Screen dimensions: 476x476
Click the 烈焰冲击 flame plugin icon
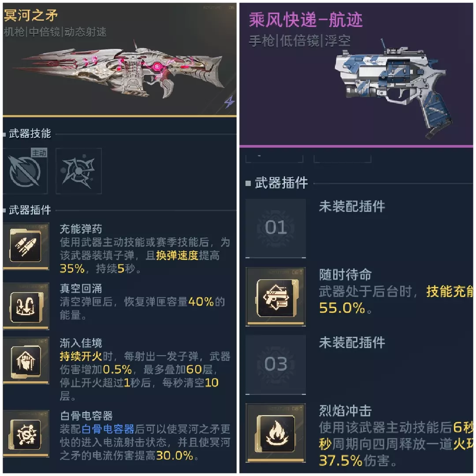pos(275,433)
